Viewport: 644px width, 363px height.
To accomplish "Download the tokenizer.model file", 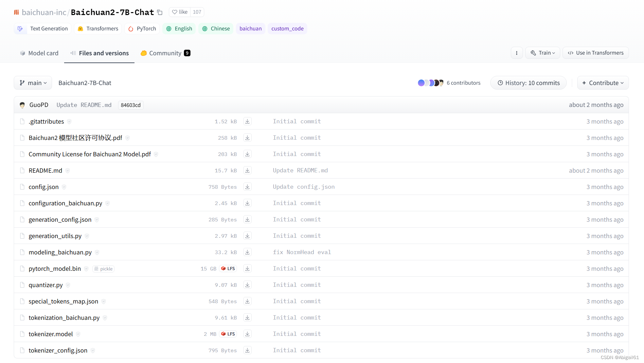I will 247,334.
